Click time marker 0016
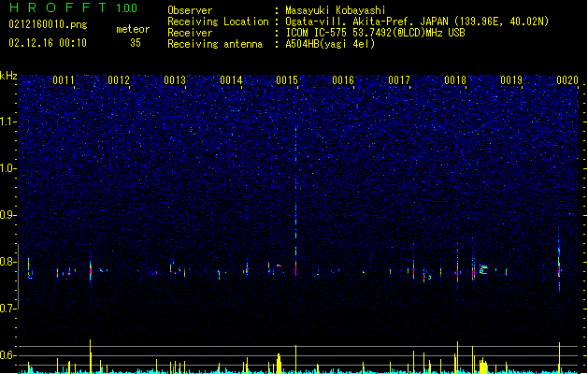 click(x=343, y=80)
